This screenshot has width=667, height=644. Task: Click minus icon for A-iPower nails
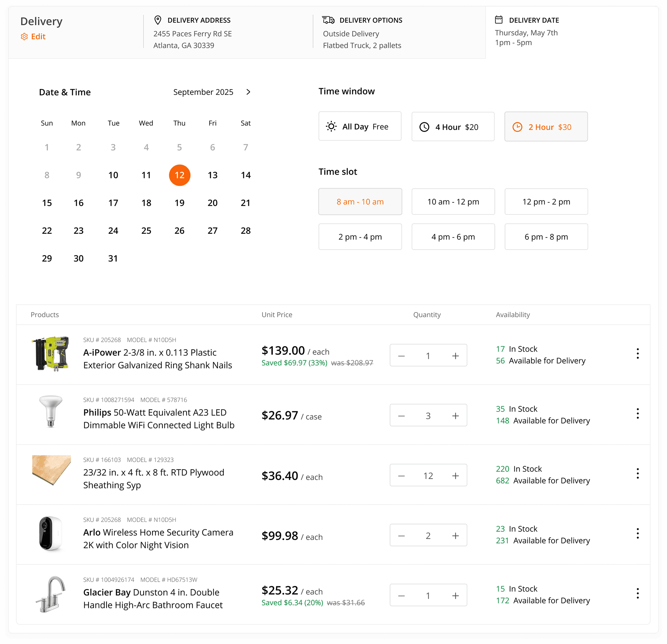point(402,356)
